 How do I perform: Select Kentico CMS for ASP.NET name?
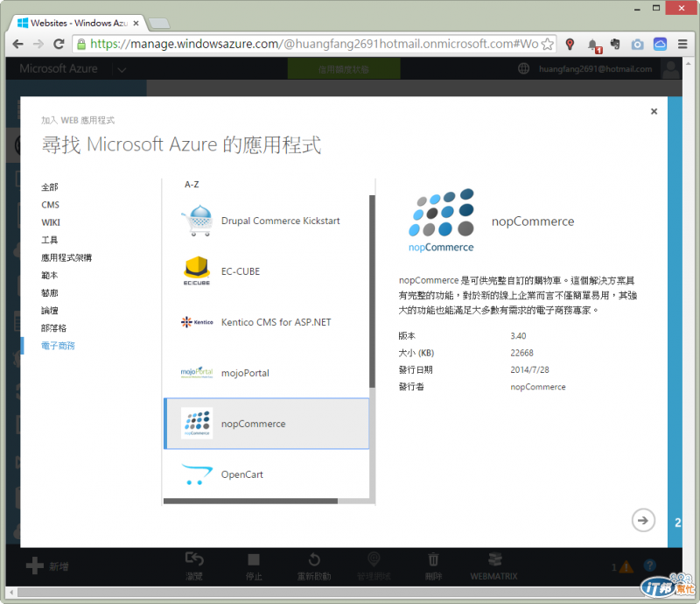(x=276, y=322)
